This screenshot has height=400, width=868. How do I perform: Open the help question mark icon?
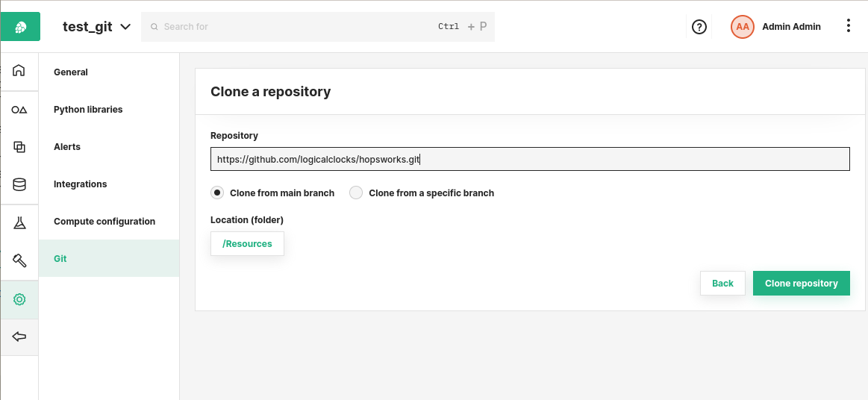[x=699, y=27]
